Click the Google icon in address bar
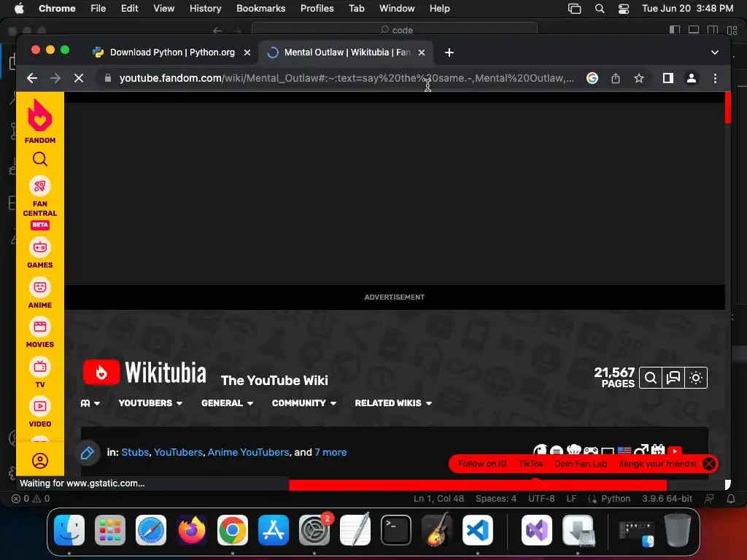Image resolution: width=747 pixels, height=560 pixels. click(x=592, y=78)
